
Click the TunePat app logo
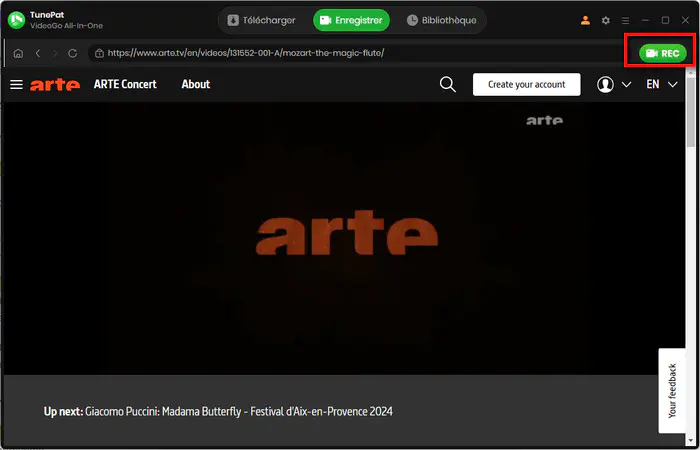[x=17, y=20]
